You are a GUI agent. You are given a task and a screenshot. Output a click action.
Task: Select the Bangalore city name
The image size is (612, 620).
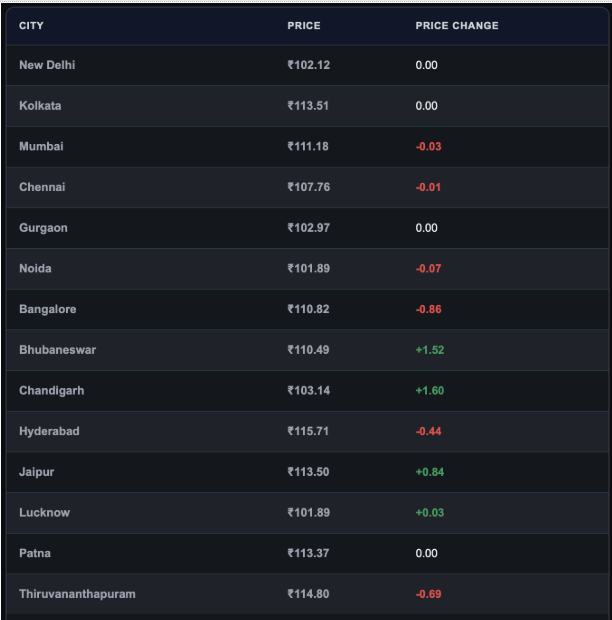point(47,309)
